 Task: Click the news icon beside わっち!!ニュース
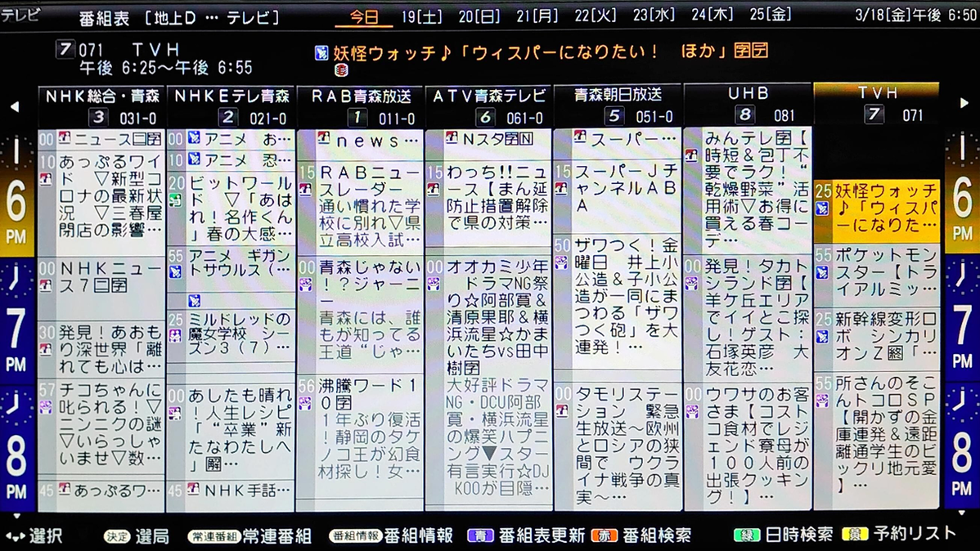pyautogui.click(x=433, y=189)
